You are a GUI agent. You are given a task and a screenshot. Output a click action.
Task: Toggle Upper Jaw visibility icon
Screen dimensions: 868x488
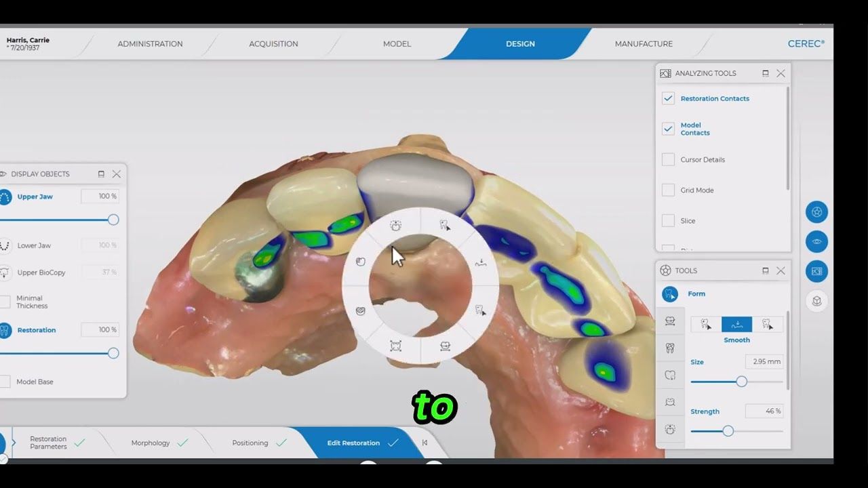pyautogui.click(x=5, y=197)
